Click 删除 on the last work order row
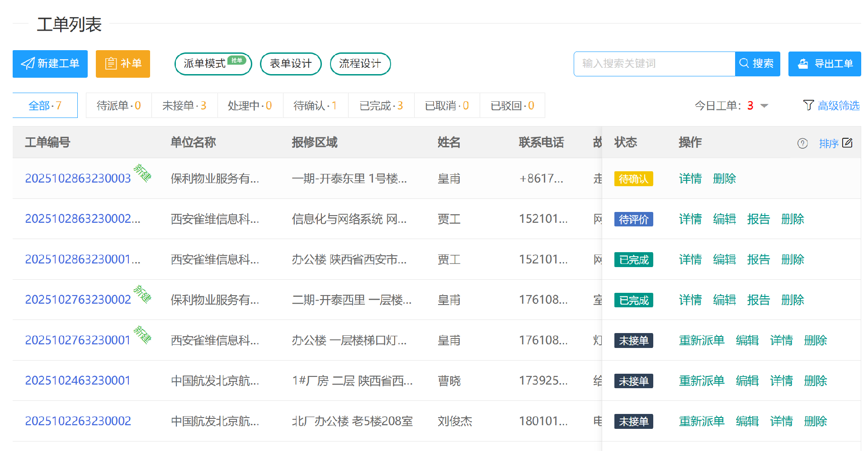The image size is (868, 451). point(815,421)
